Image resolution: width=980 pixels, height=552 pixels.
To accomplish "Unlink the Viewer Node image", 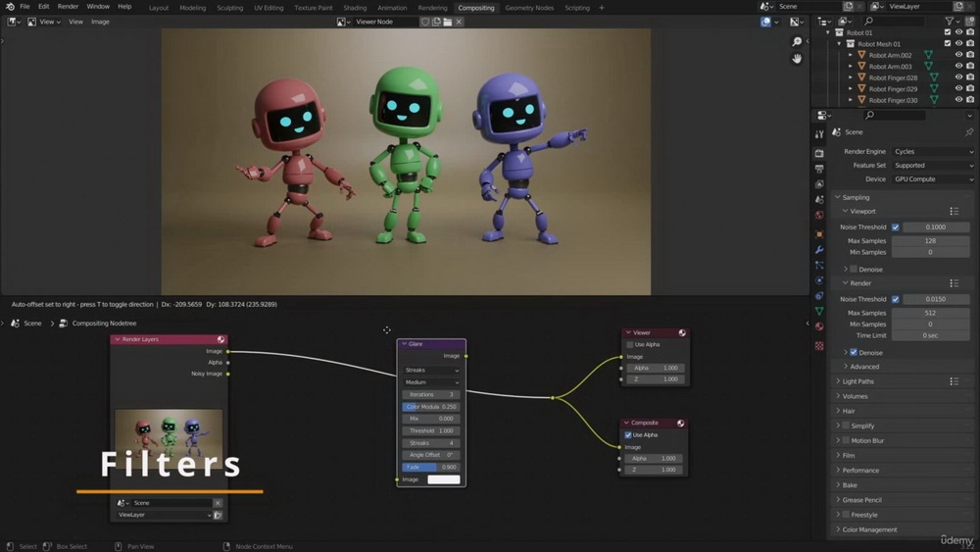I will (459, 22).
